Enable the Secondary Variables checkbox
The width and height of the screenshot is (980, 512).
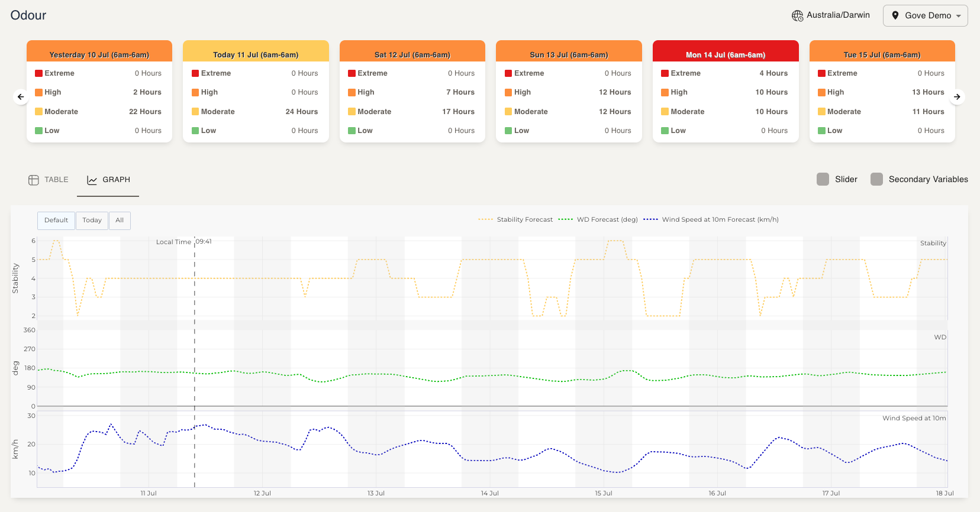(876, 179)
